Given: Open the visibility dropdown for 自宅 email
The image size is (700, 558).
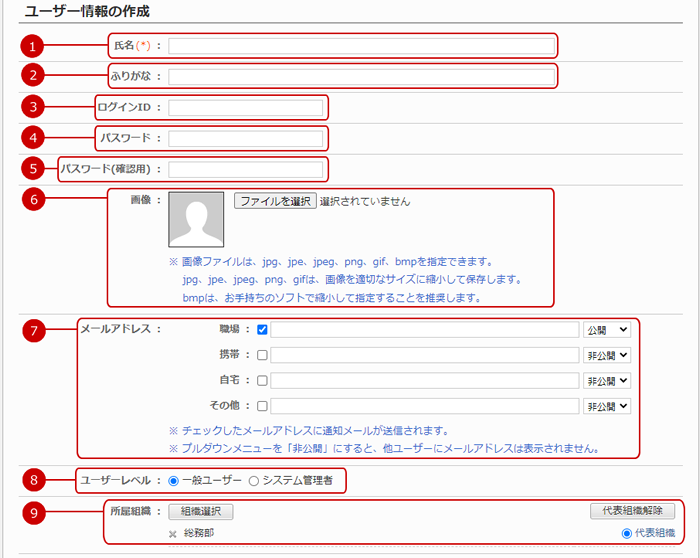Looking at the screenshot, I should coord(607,381).
